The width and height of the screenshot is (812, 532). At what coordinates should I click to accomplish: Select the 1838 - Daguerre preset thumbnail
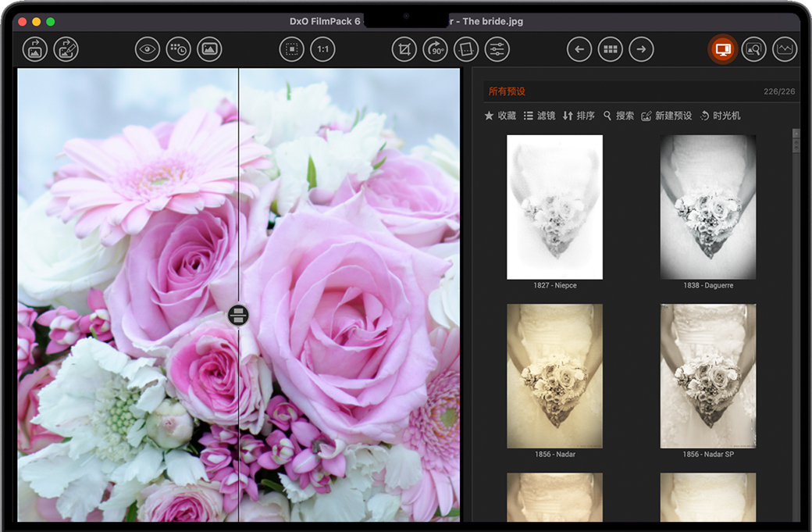pos(708,207)
